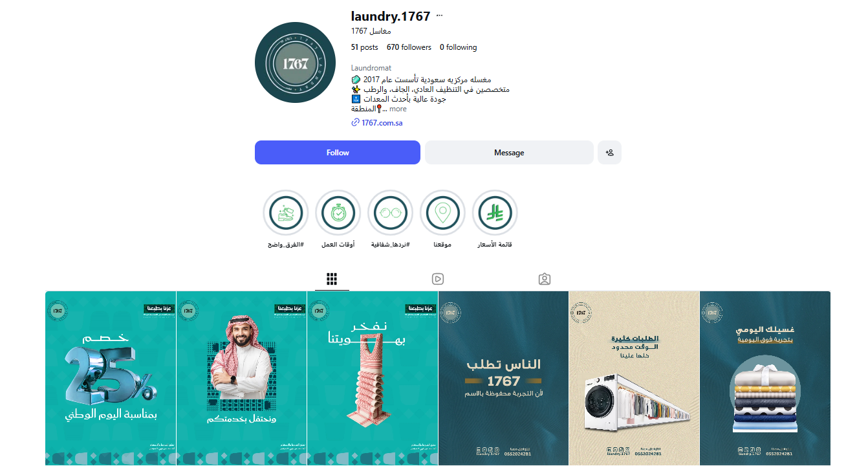868x466 pixels.
Task: Click the similar accounts suggestion icon button
Action: pos(609,153)
